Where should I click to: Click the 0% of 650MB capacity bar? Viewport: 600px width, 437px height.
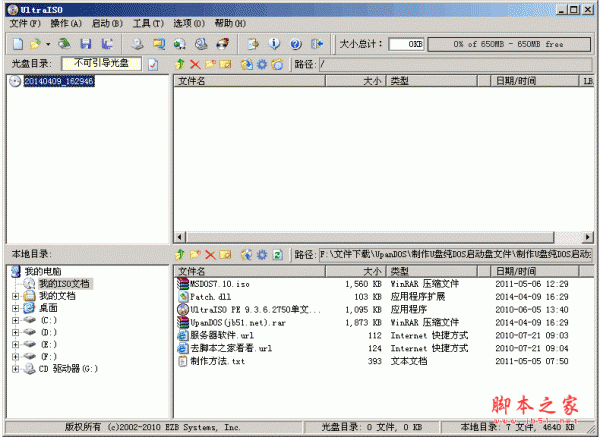(x=509, y=44)
